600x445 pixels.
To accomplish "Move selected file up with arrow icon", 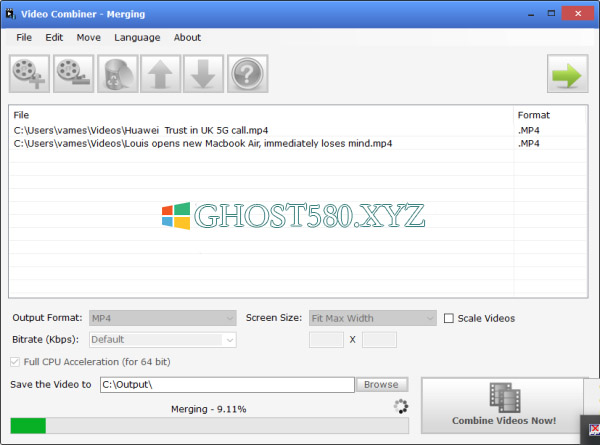I will click(160, 73).
